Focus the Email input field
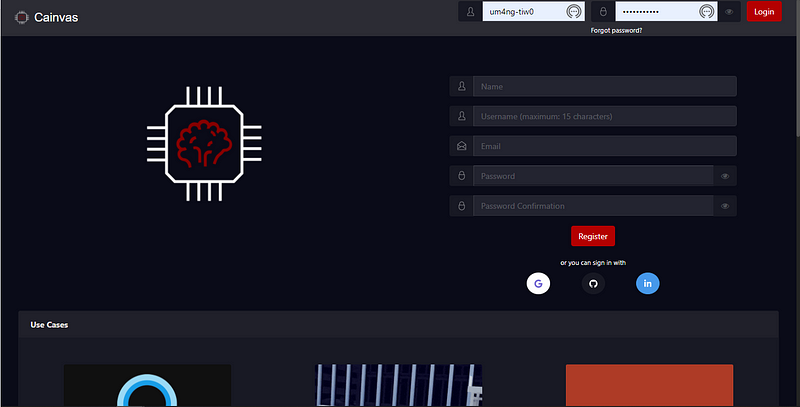Image resolution: width=800 pixels, height=407 pixels. click(x=605, y=146)
